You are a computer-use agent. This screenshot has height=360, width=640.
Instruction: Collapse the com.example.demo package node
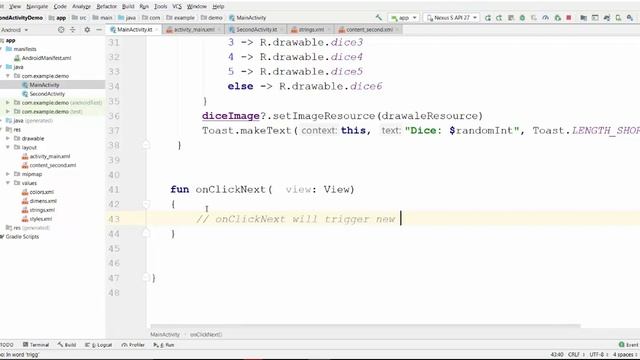(8, 76)
